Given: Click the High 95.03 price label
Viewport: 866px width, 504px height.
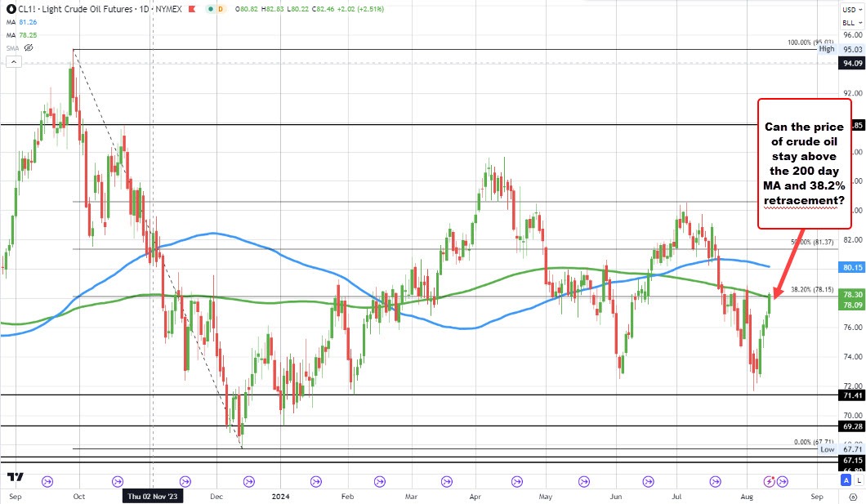Looking at the screenshot, I should point(841,49).
